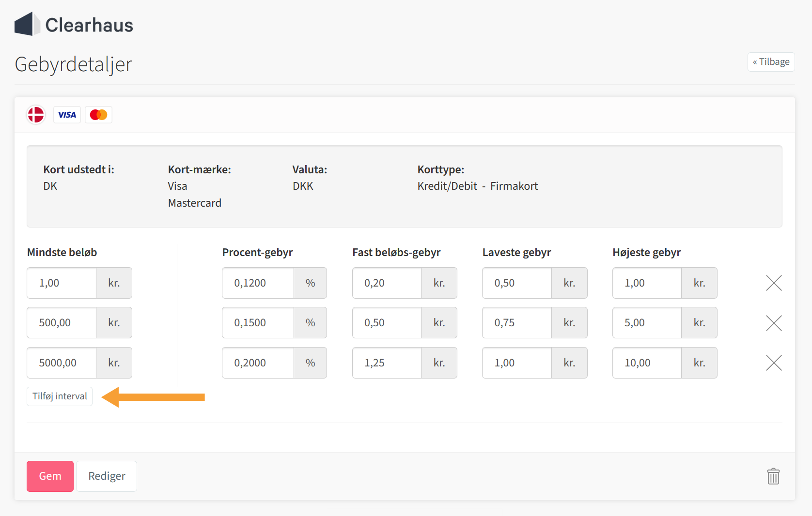Edit Mindste beløb field showing 5000,00

[x=62, y=363]
